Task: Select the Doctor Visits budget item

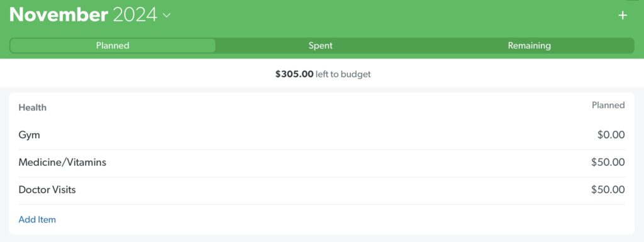Action: point(321,190)
